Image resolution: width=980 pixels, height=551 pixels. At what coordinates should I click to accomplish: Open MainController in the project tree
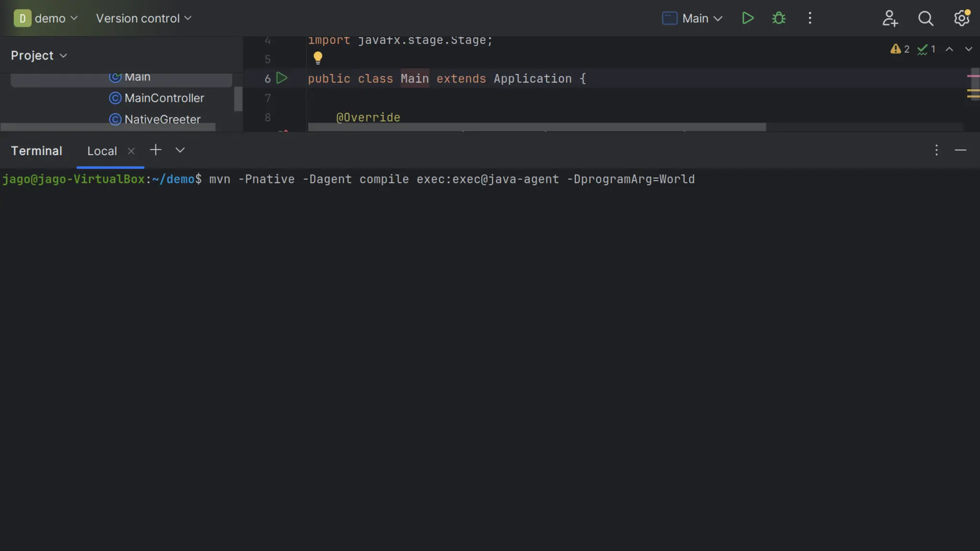point(164,98)
